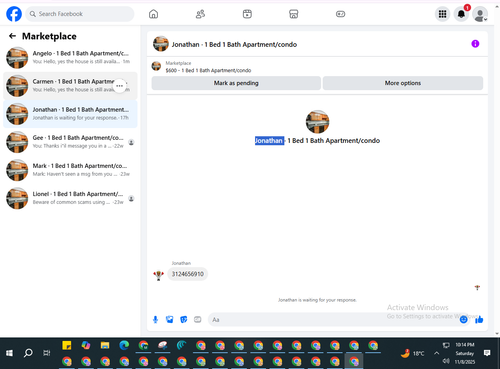Open Gee's conversation
The image size is (500, 369).
click(x=70, y=142)
